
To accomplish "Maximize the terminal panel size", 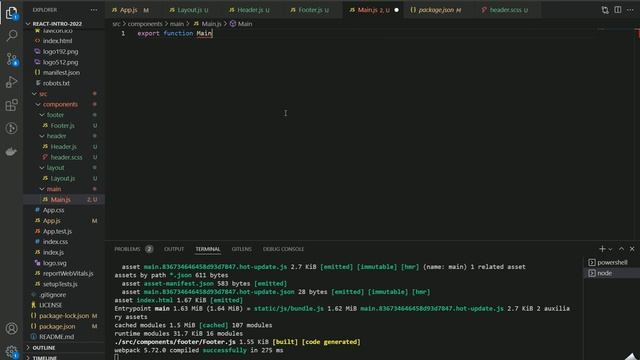I will click(x=621, y=249).
